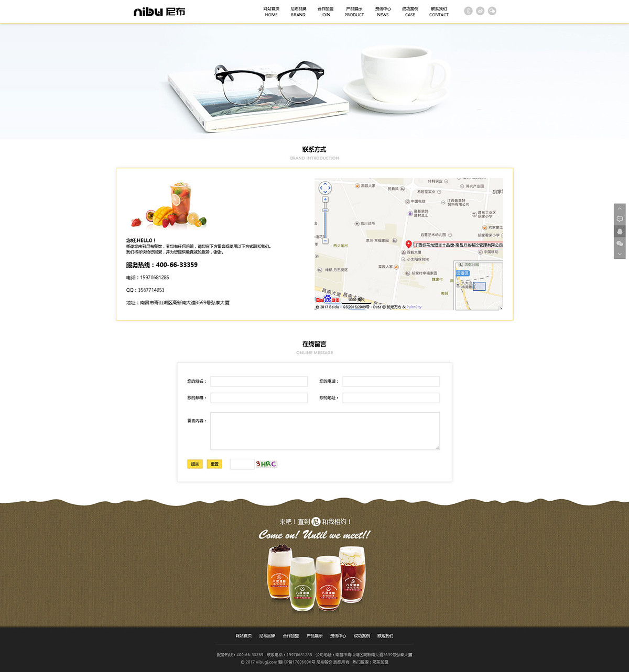Click the 中国移动 map marker
This screenshot has width=629, height=672.
[480, 252]
